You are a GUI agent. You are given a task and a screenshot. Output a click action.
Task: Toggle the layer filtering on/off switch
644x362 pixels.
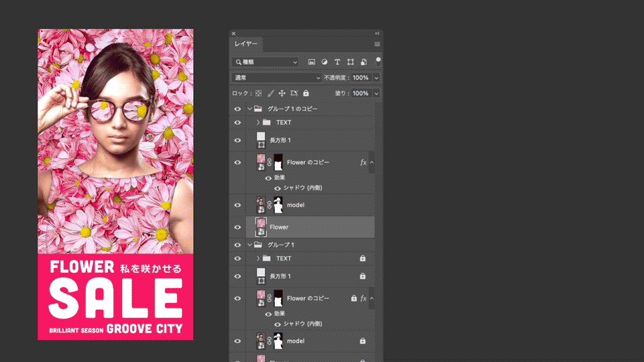coord(378,62)
